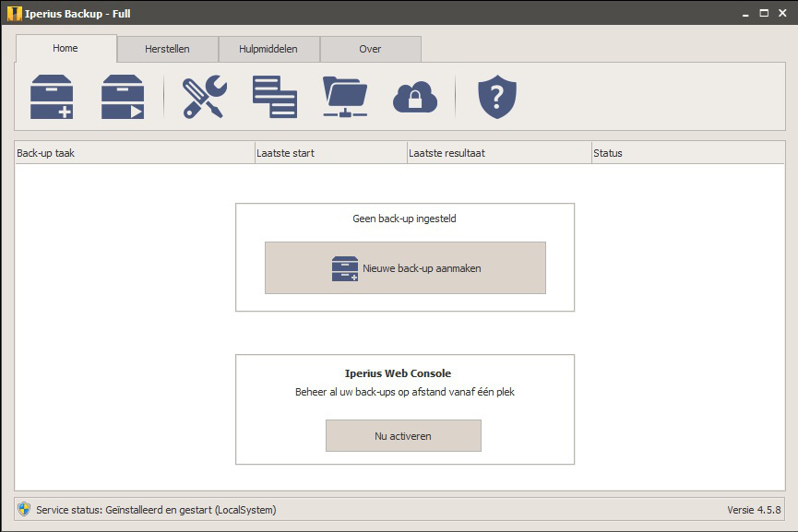Click 'Beheer al uw back-ups op afstand' text
The image size is (798, 532).
pyautogui.click(x=405, y=392)
